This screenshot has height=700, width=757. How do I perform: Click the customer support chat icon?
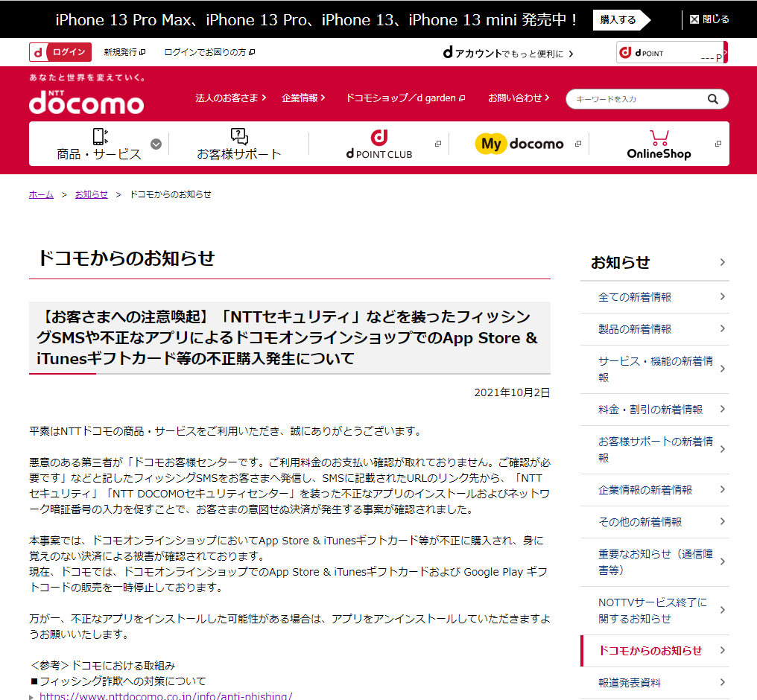[x=239, y=136]
